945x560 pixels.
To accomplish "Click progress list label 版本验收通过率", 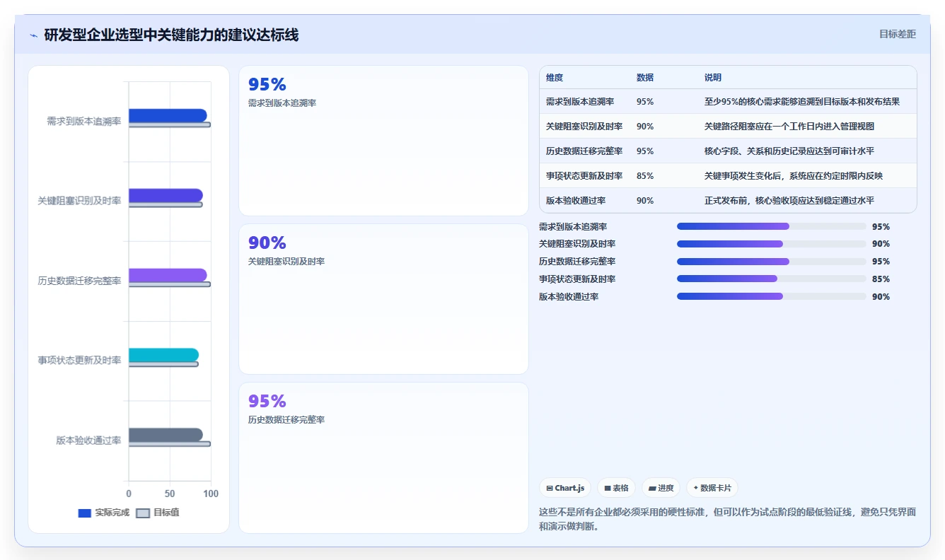I will (x=569, y=297).
